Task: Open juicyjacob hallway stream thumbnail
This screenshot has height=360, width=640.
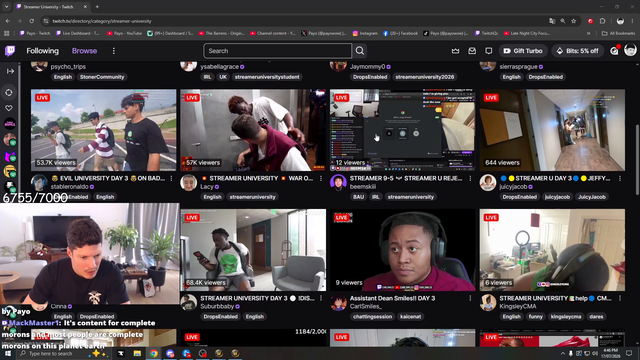Action: pos(552,130)
